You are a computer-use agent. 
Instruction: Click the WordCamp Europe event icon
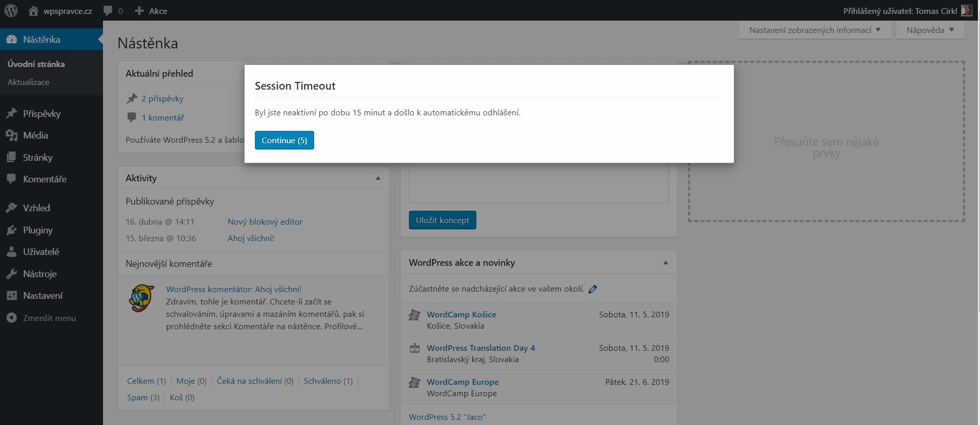(415, 382)
